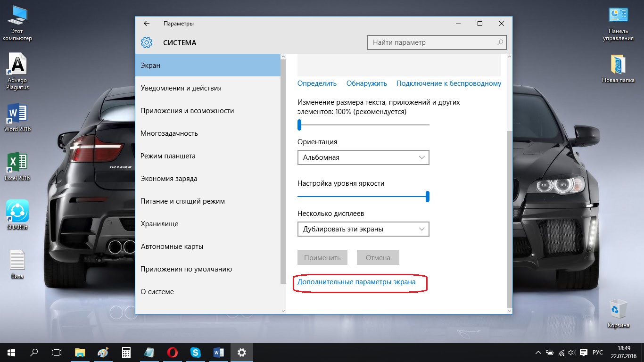This screenshot has width=644, height=362.
Task: Open taskbar search
Action: [34, 353]
